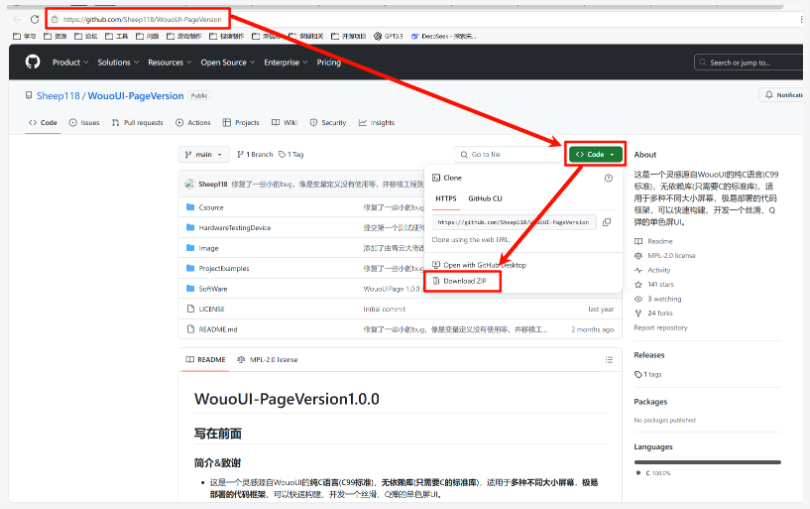The image size is (810, 509).
Task: Click the Notifications bell button
Action: pyautogui.click(x=783, y=95)
